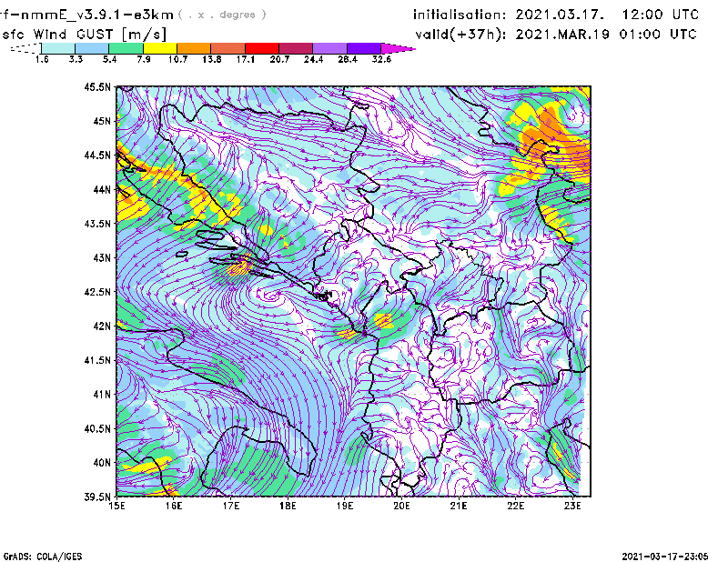Click the 'GrADS: COLA/IGES' credit text
The image size is (728, 562).
43,557
